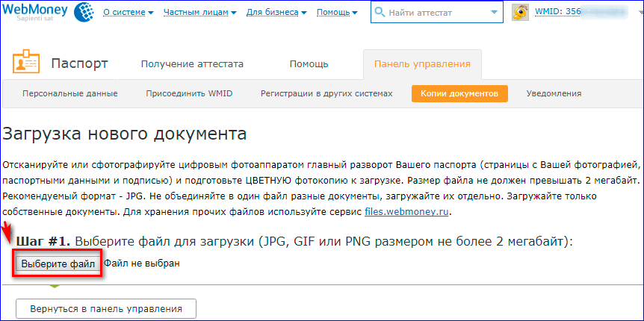The height and width of the screenshot is (321, 644).
Task: Expand "Помощь" dropdown in top navigation
Action: coord(337,13)
